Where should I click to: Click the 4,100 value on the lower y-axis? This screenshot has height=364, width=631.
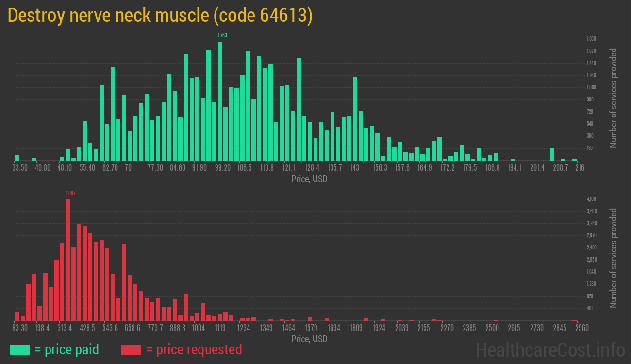click(591, 199)
